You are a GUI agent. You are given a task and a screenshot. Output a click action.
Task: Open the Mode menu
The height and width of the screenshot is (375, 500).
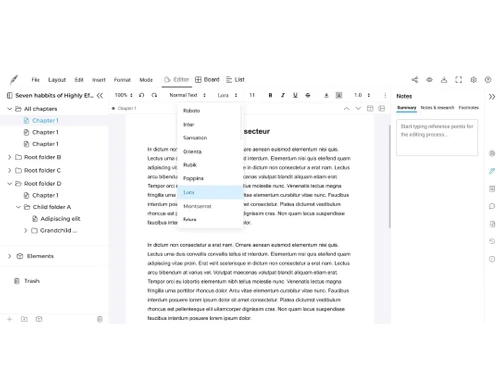tap(146, 80)
